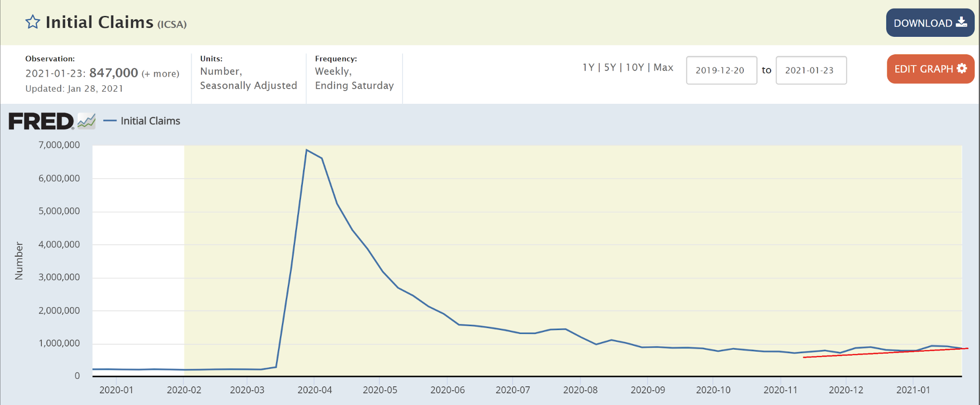The width and height of the screenshot is (980, 405).
Task: Click the FRED logo
Action: tap(41, 121)
